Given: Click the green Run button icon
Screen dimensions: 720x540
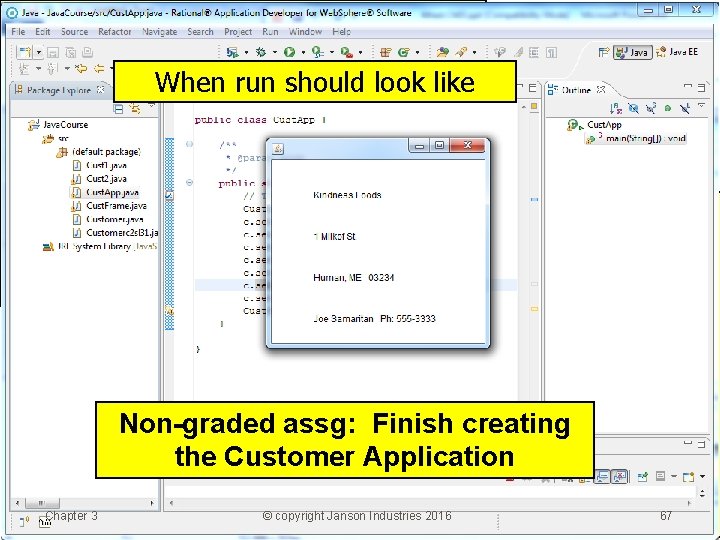Looking at the screenshot, I should [x=289, y=52].
